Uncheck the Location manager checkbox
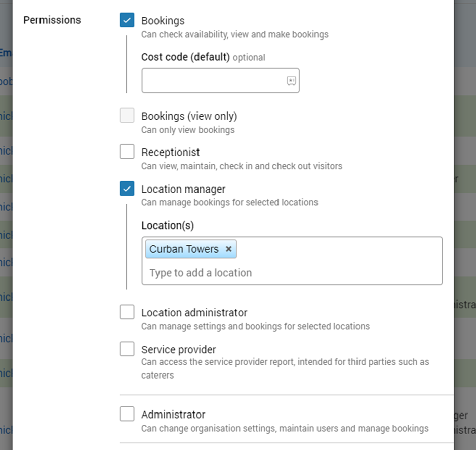 [x=127, y=189]
